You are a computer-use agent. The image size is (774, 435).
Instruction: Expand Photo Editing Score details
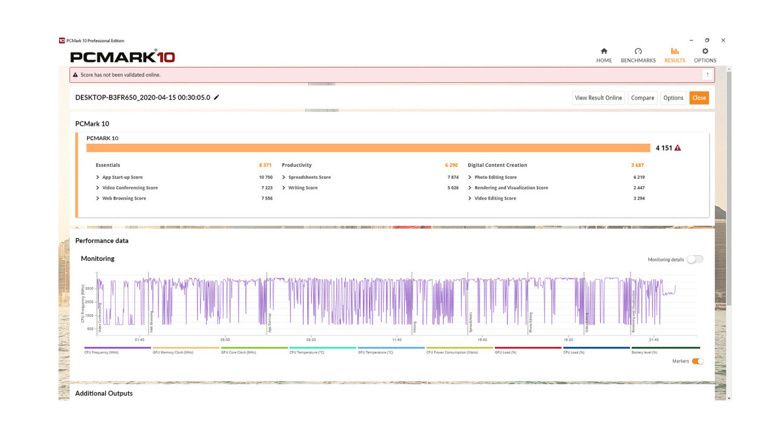tap(470, 177)
